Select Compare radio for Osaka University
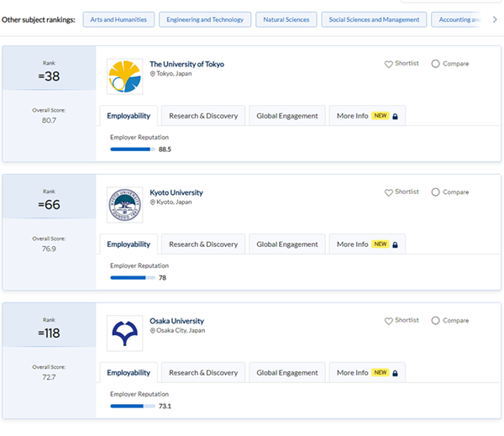This screenshot has height=436, width=504. tap(435, 321)
